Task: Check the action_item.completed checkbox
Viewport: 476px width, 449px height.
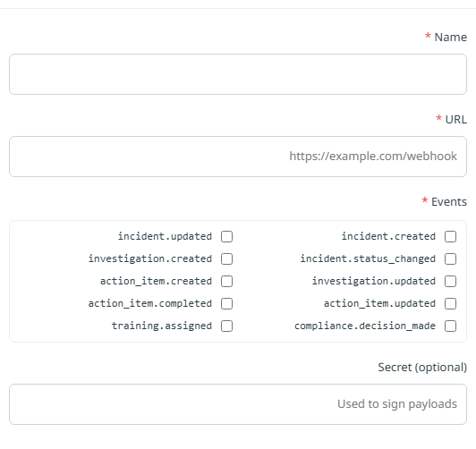Action: tap(226, 304)
